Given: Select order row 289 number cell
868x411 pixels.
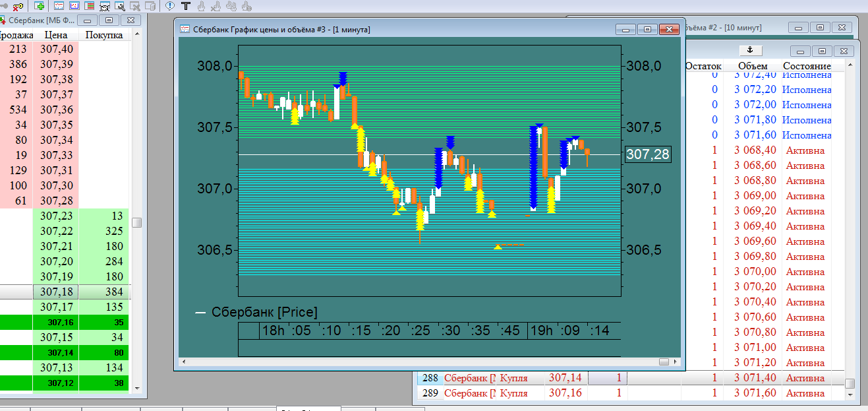Looking at the screenshot, I should 429,393.
